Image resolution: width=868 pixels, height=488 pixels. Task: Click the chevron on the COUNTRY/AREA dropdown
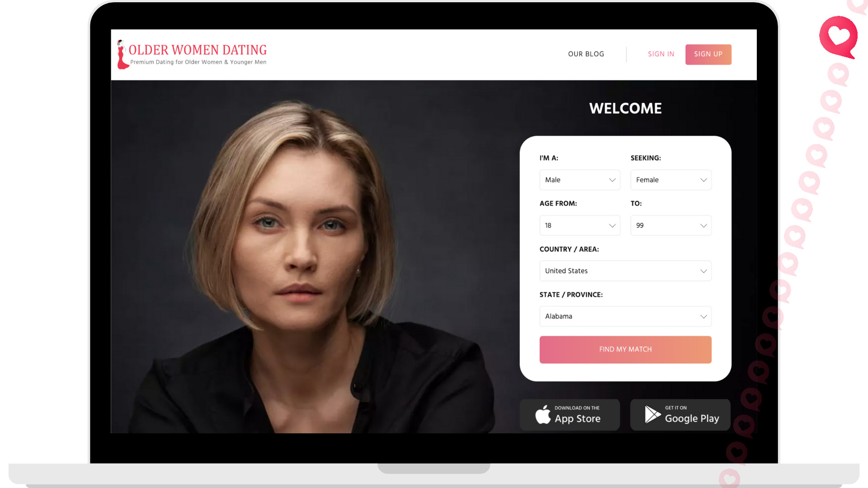point(703,271)
